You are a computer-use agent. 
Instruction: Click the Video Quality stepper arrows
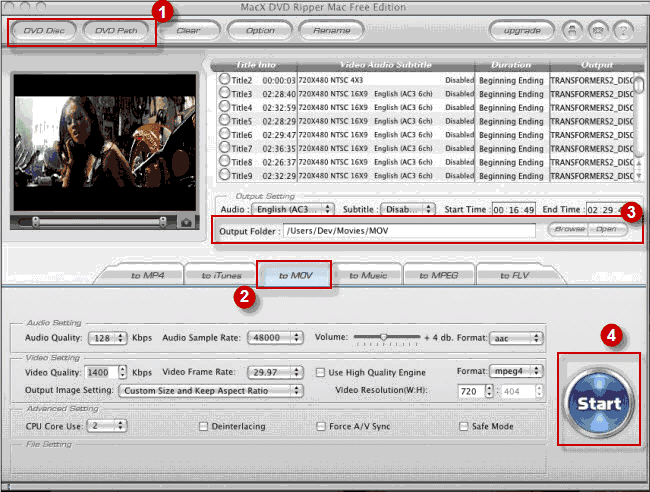pyautogui.click(x=122, y=372)
